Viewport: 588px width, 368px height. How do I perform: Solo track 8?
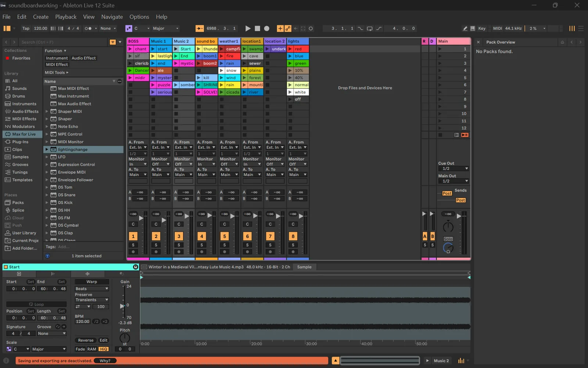point(293,245)
